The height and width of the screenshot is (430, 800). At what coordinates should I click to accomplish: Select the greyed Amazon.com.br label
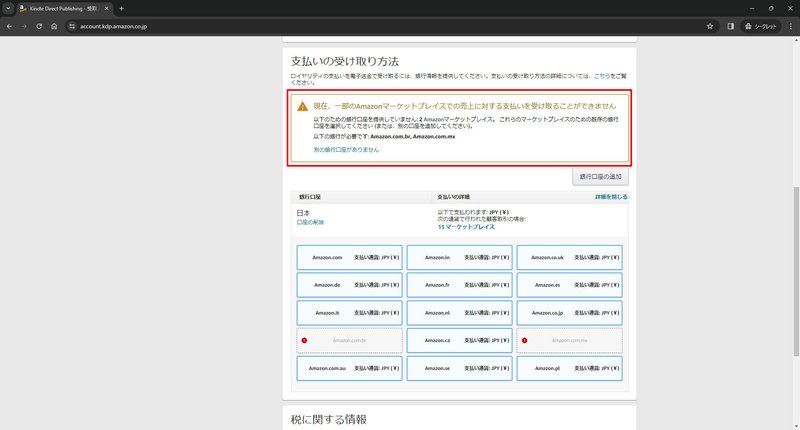click(349, 340)
